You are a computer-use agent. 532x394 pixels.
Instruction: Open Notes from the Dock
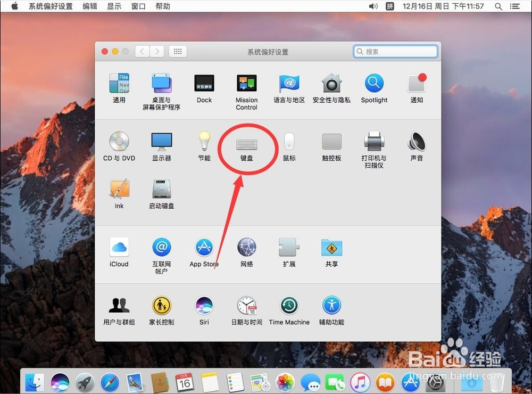pyautogui.click(x=210, y=382)
